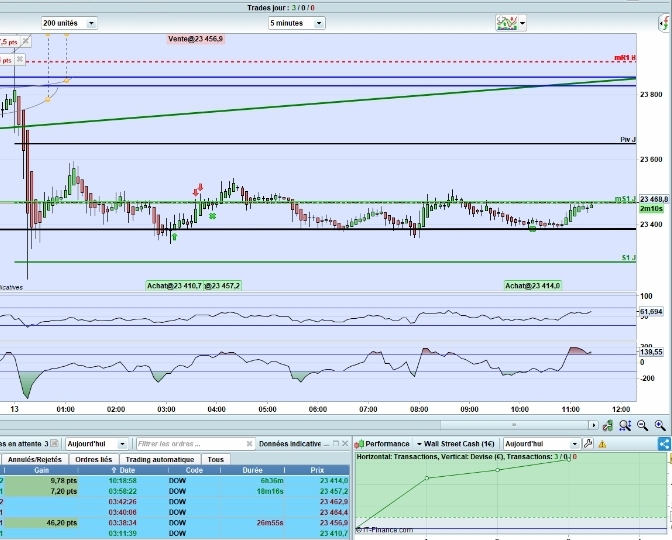
Task: Click the RSI value label 61,694
Action: coord(651,312)
